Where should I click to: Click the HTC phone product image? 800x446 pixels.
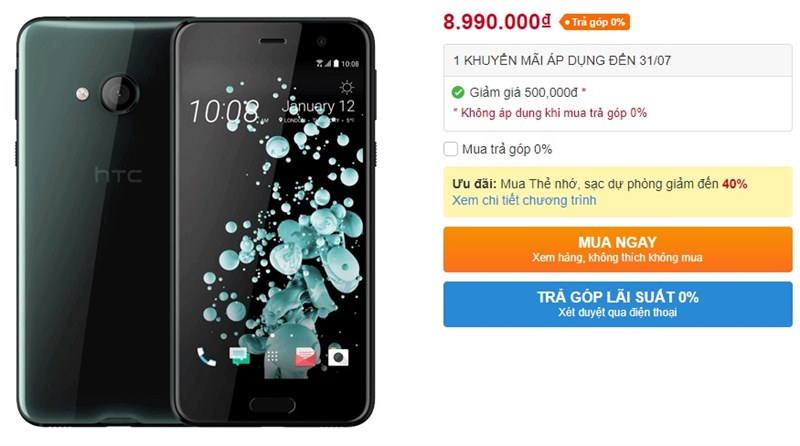pos(196,222)
